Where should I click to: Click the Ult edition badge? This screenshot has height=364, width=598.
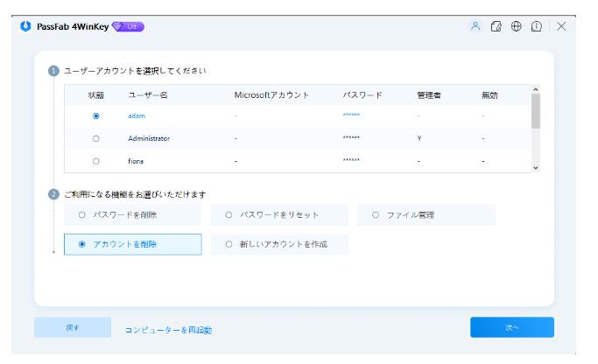coord(128,26)
